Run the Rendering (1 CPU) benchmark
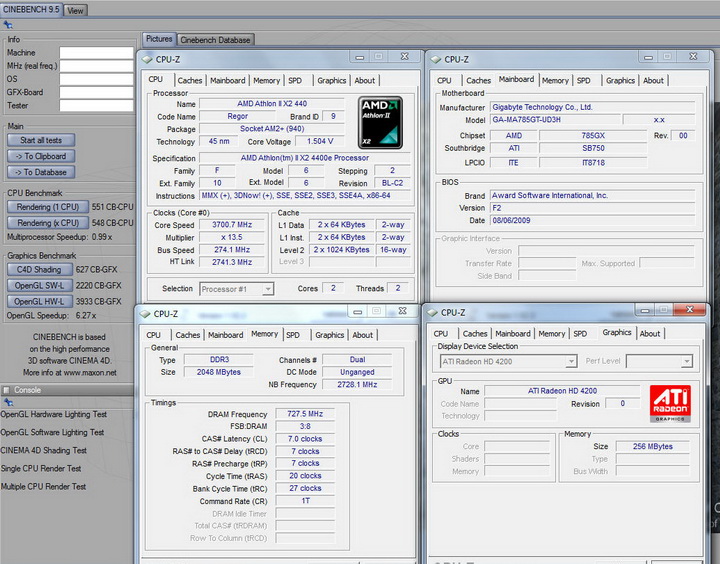This screenshot has height=564, width=720. pos(48,207)
